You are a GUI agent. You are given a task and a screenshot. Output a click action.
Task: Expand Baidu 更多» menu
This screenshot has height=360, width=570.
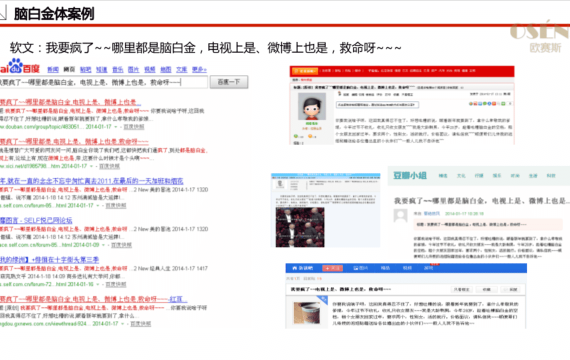pos(199,69)
